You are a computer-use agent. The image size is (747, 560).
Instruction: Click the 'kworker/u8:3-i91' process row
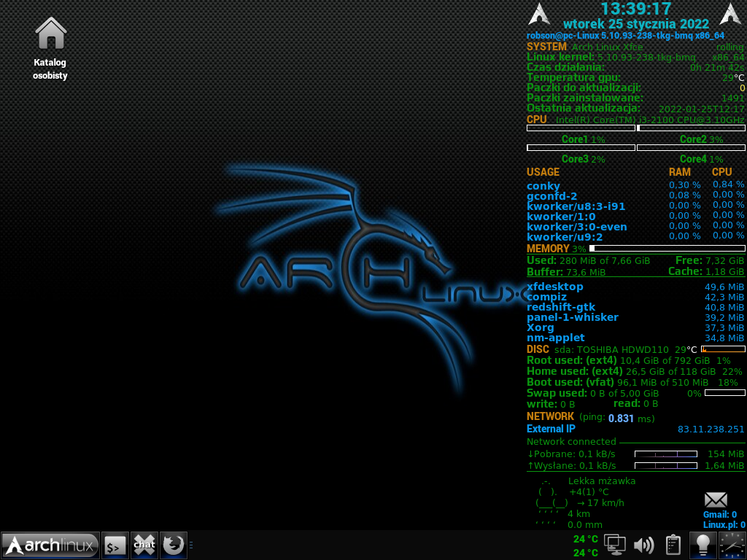(635, 206)
